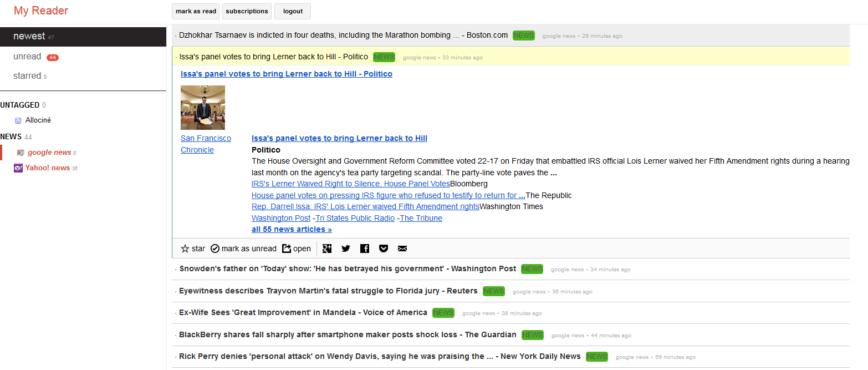Open the Allociné feed
Screen dimensions: 868x370
click(38, 120)
